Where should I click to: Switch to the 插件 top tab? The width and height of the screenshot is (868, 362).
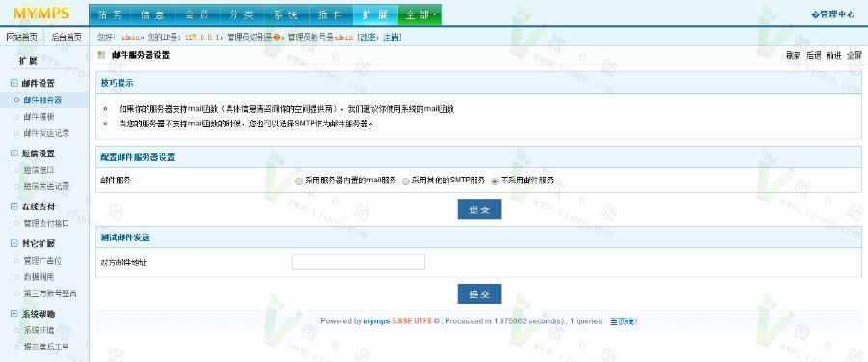click(331, 15)
